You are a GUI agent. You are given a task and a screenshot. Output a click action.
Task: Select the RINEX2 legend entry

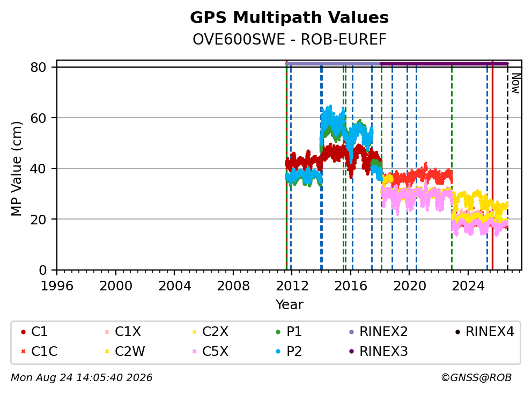pos(378,332)
